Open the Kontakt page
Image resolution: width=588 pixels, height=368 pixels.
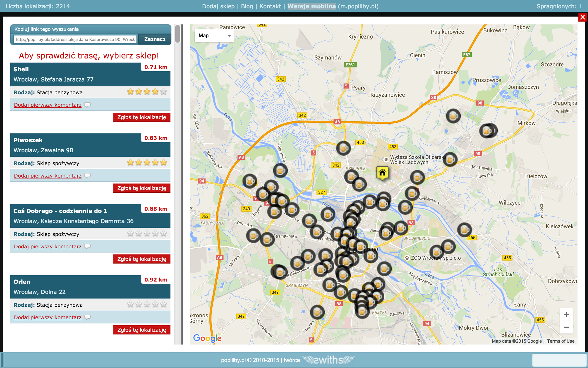pyautogui.click(x=270, y=6)
